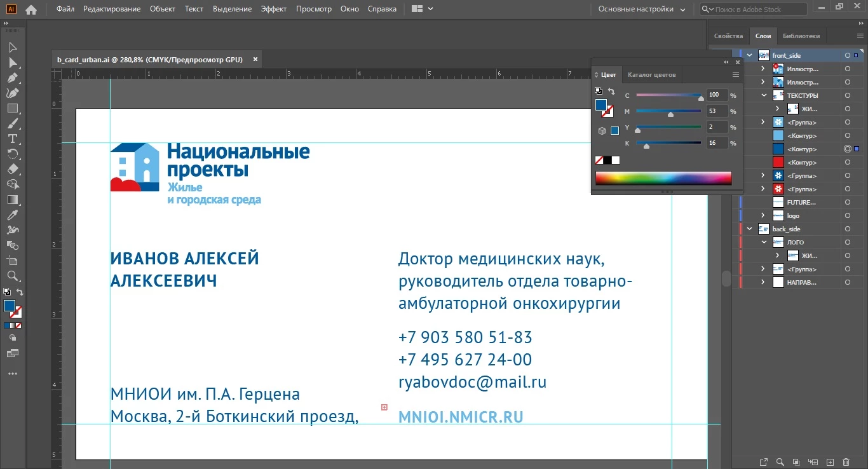
Task: Click the Drawing Mode icon in toolbar
Action: pyautogui.click(x=12, y=338)
